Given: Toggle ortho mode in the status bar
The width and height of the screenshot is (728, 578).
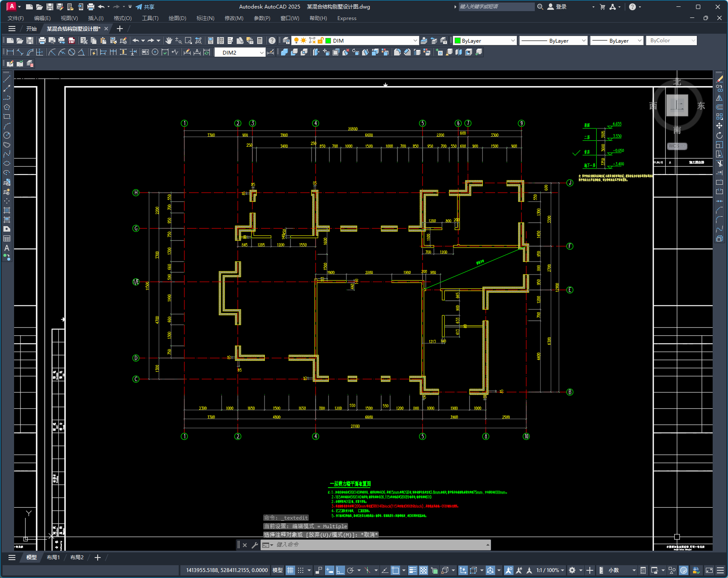Looking at the screenshot, I should point(340,570).
